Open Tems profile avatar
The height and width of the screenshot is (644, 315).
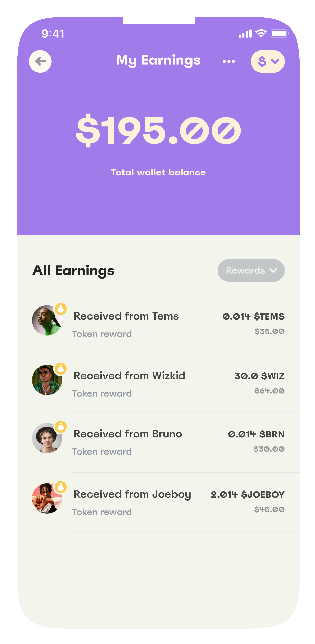[47, 321]
